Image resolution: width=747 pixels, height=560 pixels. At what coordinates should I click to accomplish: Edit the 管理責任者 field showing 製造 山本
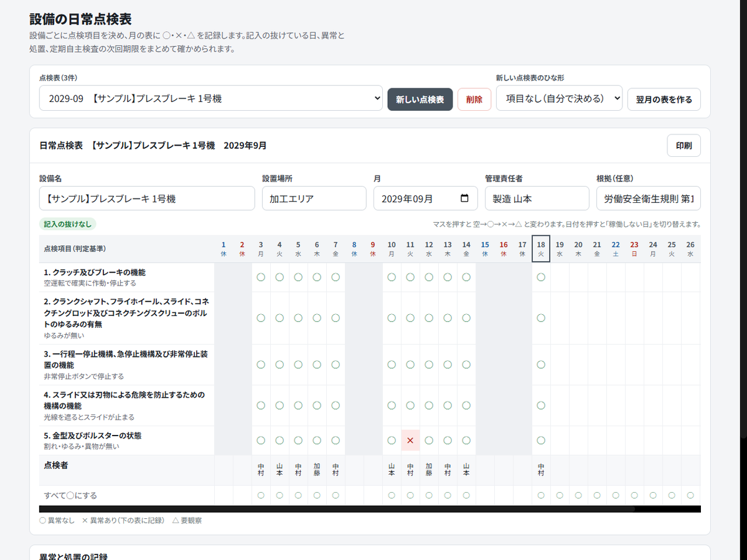pyautogui.click(x=537, y=198)
